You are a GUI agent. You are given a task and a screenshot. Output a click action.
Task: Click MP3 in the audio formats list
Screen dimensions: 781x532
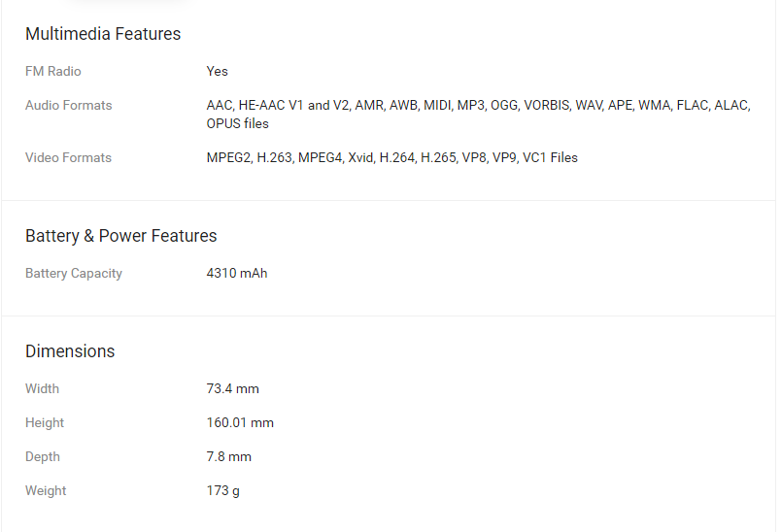pos(471,105)
